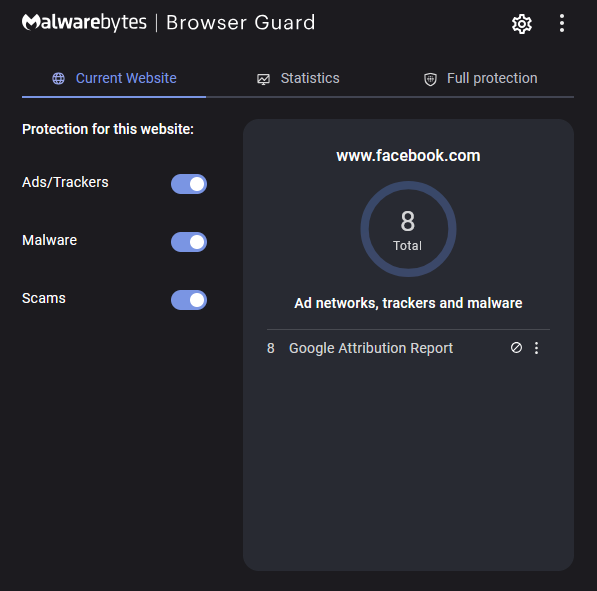Open settings with the gear icon
Image resolution: width=597 pixels, height=591 pixels.
point(522,24)
